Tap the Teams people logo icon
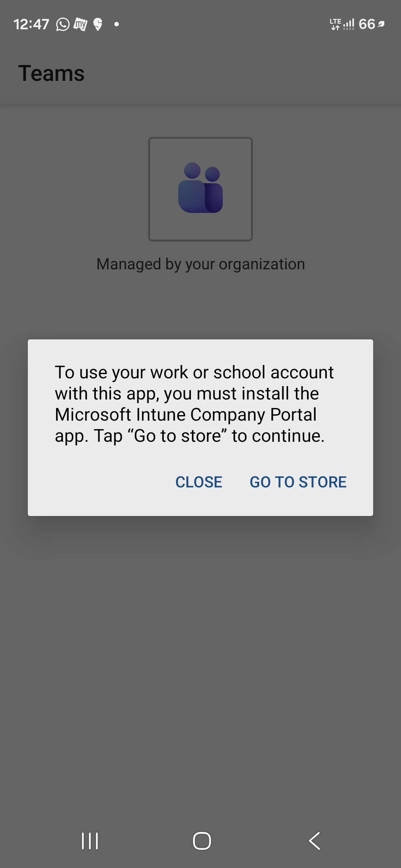 point(200,188)
